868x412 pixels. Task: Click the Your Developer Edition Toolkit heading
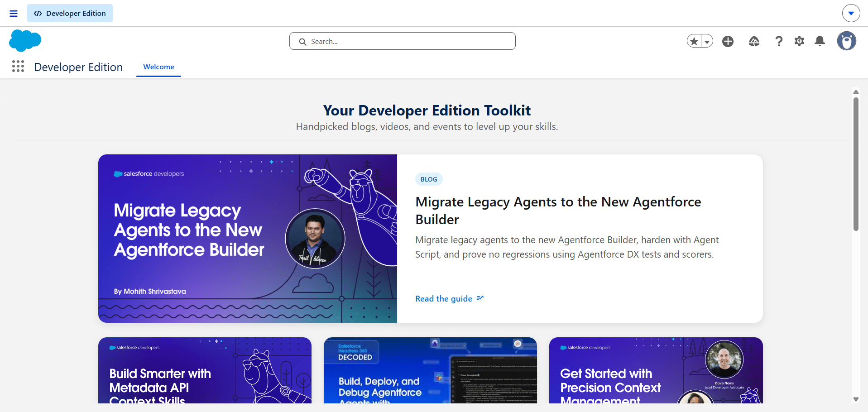point(427,110)
